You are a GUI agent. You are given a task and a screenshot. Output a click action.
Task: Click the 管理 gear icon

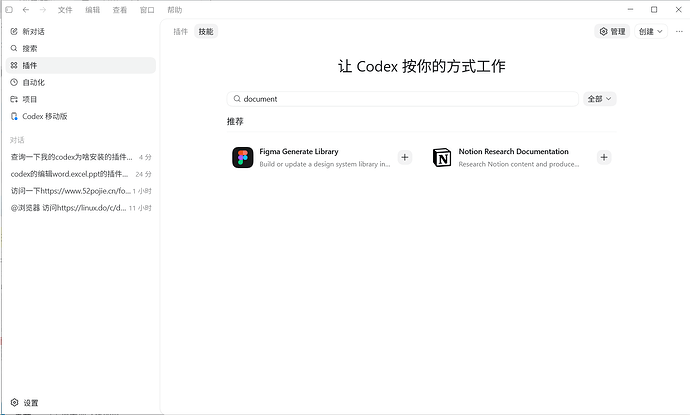pyautogui.click(x=604, y=32)
